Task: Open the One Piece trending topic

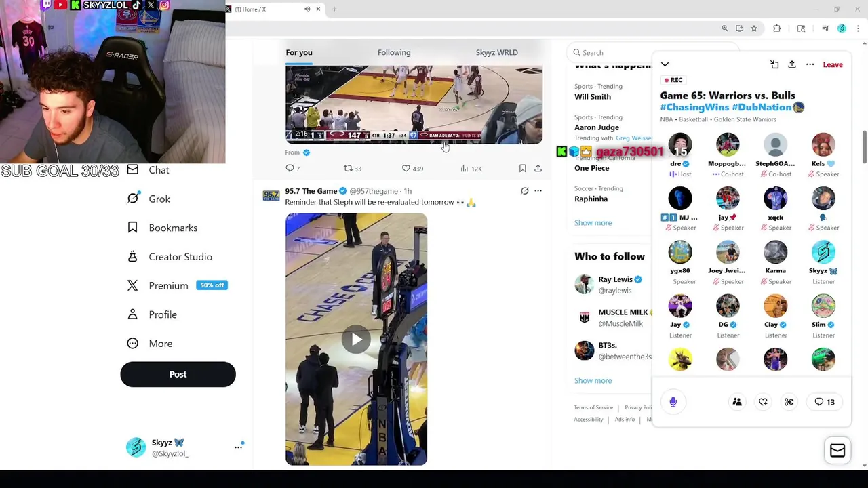Action: (x=592, y=168)
